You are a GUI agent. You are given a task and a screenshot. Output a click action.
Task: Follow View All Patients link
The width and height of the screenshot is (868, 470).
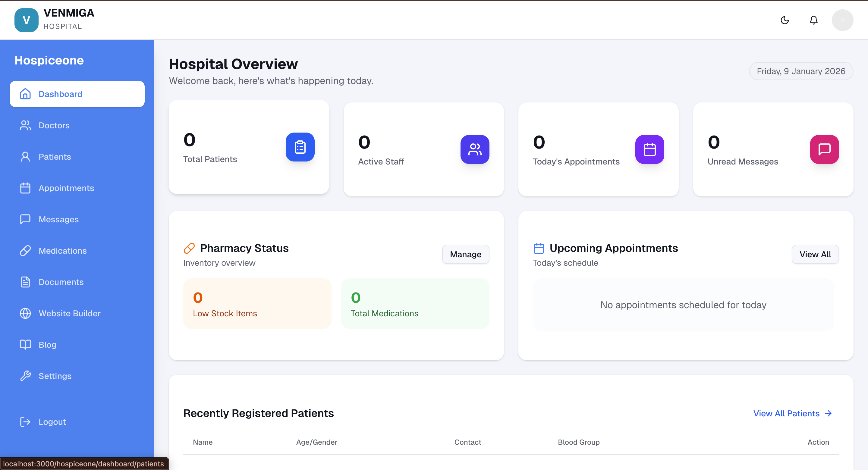tap(792, 413)
